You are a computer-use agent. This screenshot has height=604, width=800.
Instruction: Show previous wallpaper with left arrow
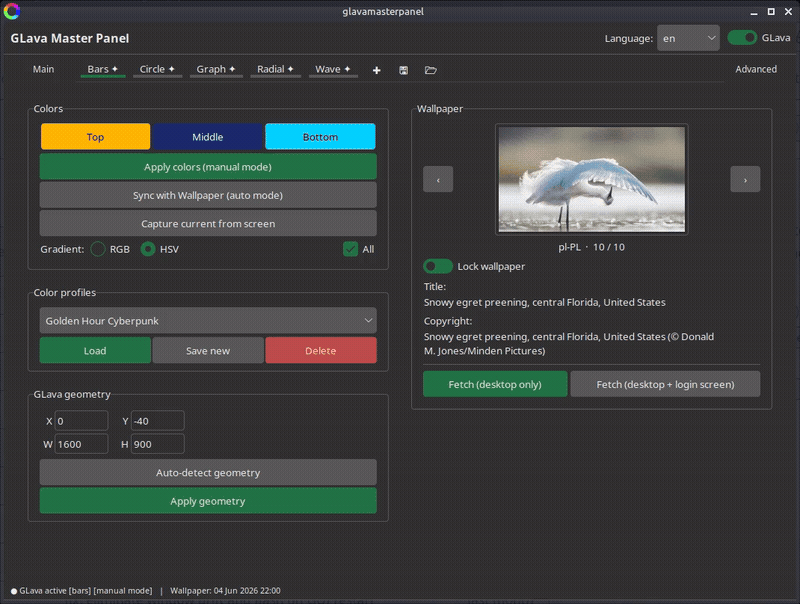[438, 180]
